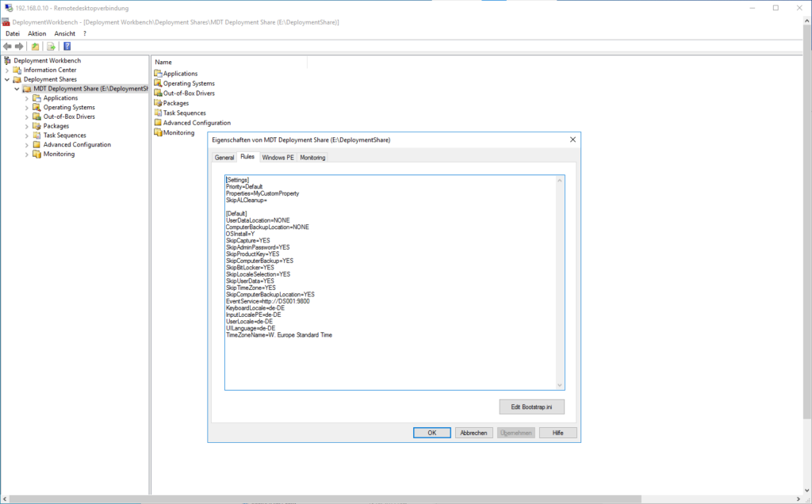Click the Operating Systems icon in navigation tree

coord(36,107)
